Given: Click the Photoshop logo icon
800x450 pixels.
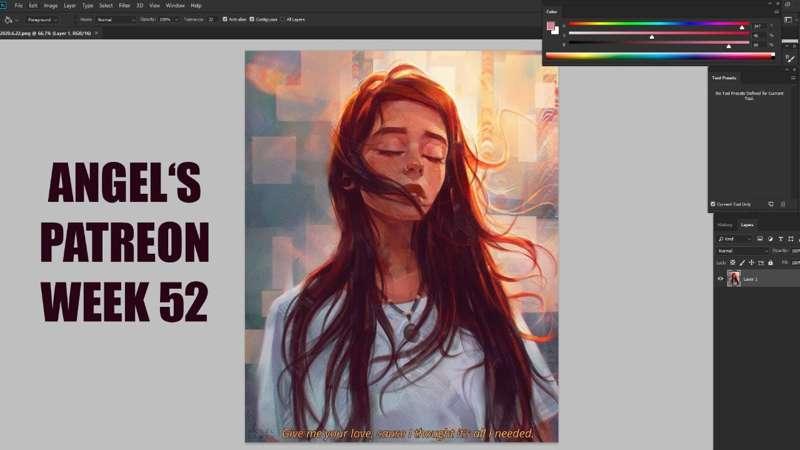Looking at the screenshot, I should [3, 6].
